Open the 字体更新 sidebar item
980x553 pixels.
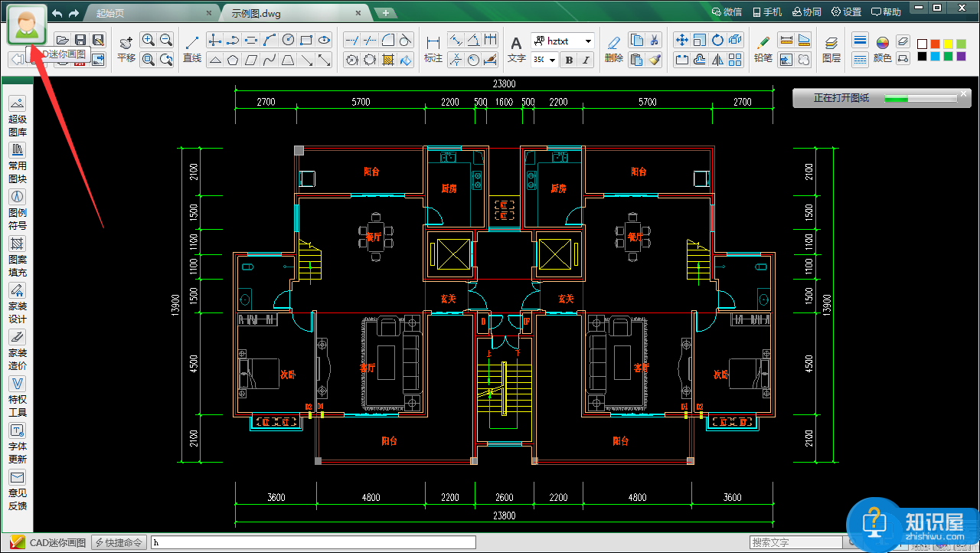click(18, 444)
